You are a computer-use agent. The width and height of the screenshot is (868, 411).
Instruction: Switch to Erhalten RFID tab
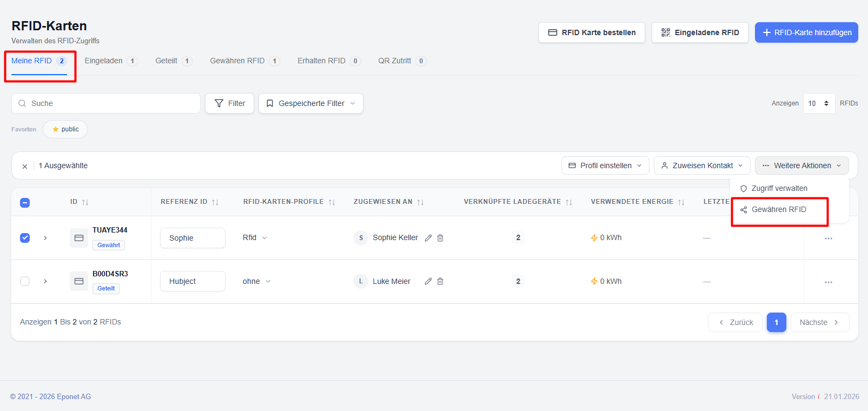pos(329,61)
